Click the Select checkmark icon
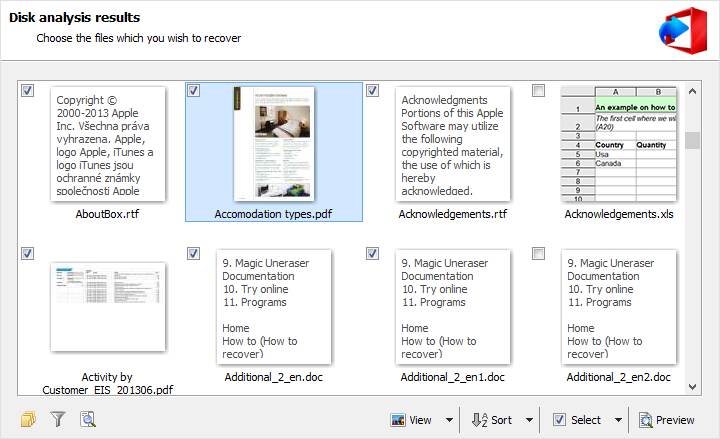Image resolution: width=720 pixels, height=439 pixels. coord(559,420)
